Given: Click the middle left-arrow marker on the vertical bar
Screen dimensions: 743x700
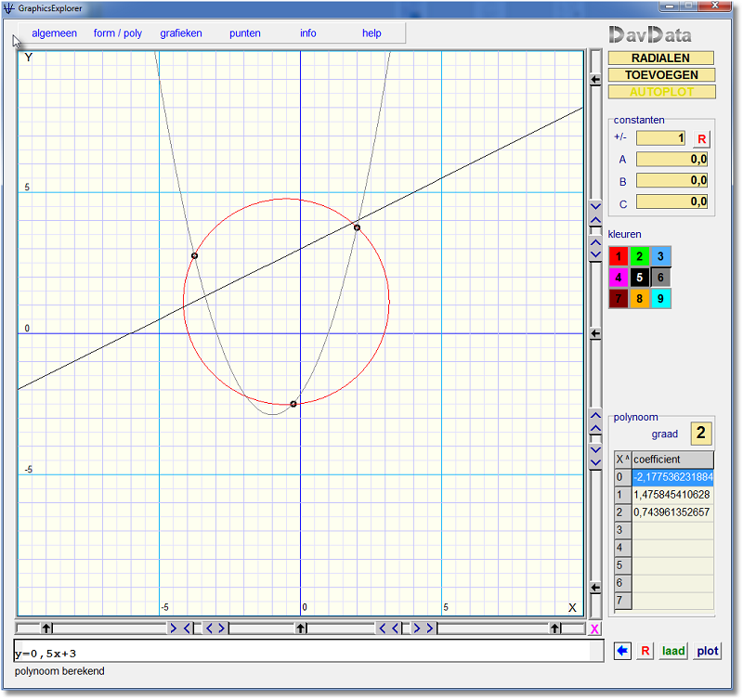Looking at the screenshot, I should click(595, 333).
